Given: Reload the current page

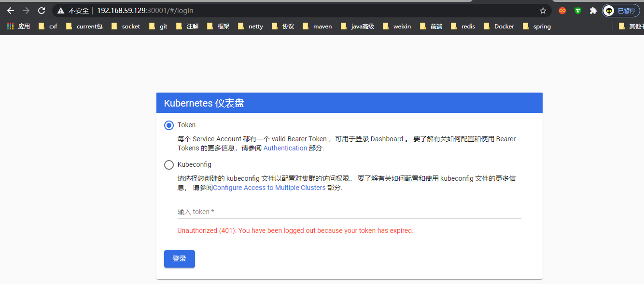Looking at the screenshot, I should 42,11.
